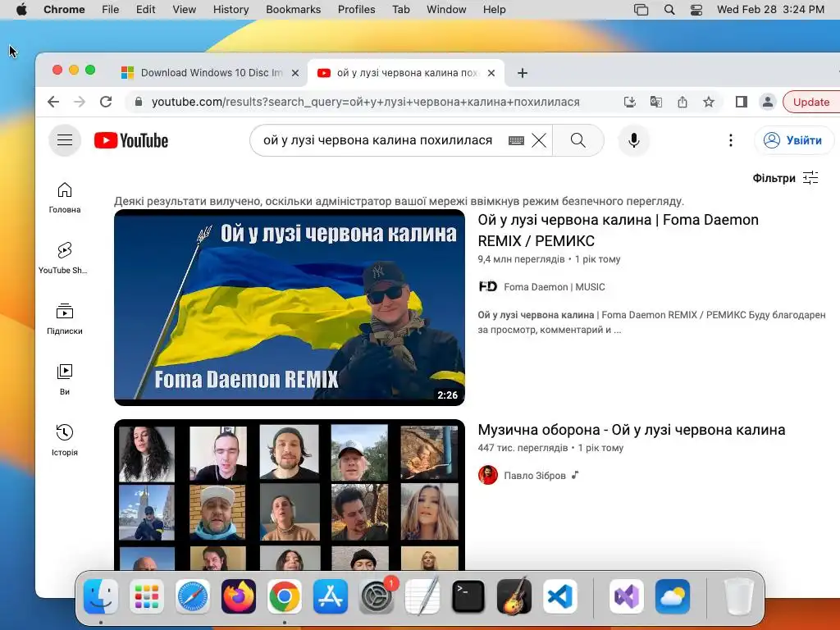Open System Settings from the Dock
The height and width of the screenshot is (630, 840).
pos(376,596)
